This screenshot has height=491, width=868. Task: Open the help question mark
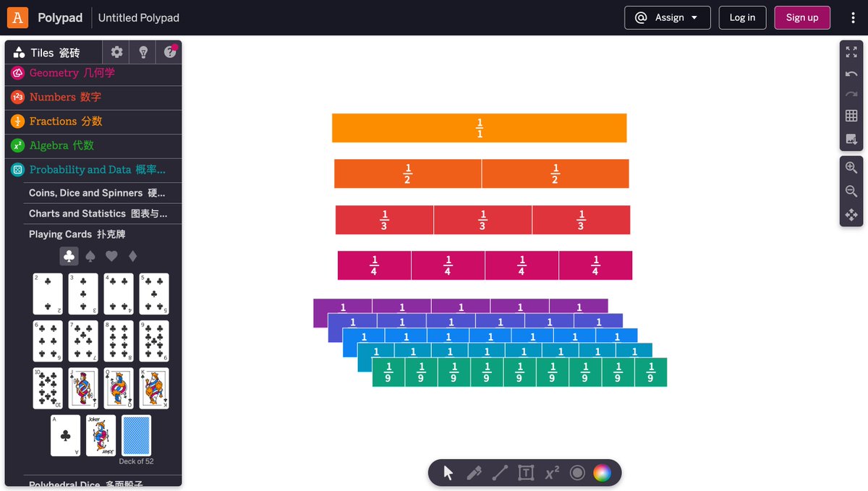click(170, 52)
